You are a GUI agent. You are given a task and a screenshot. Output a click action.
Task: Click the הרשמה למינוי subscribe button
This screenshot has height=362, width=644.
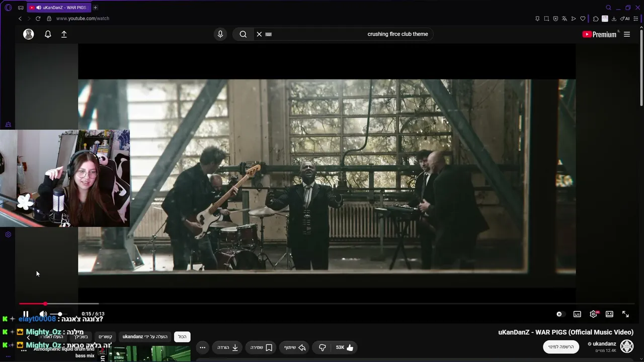(x=561, y=346)
